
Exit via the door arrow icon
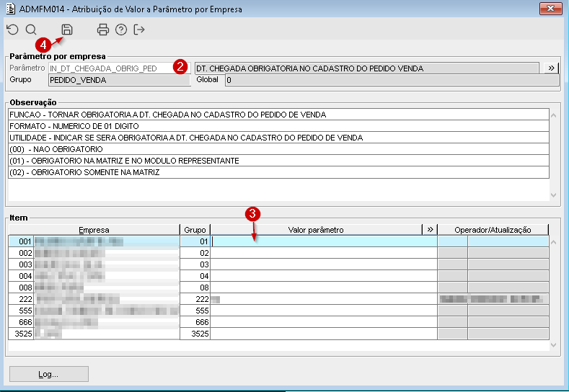[139, 30]
